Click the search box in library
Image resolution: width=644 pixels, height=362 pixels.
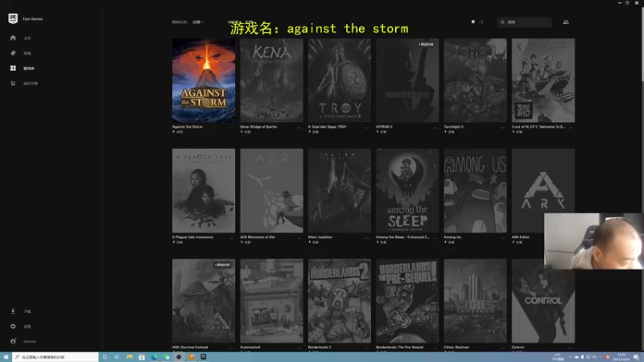525,23
